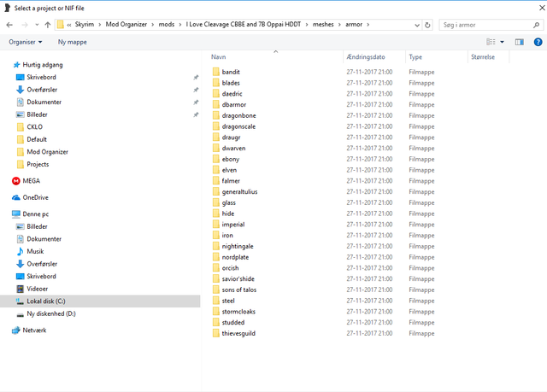Open Musik under Denne pc
Image resolution: width=547 pixels, height=392 pixels.
pyautogui.click(x=35, y=251)
